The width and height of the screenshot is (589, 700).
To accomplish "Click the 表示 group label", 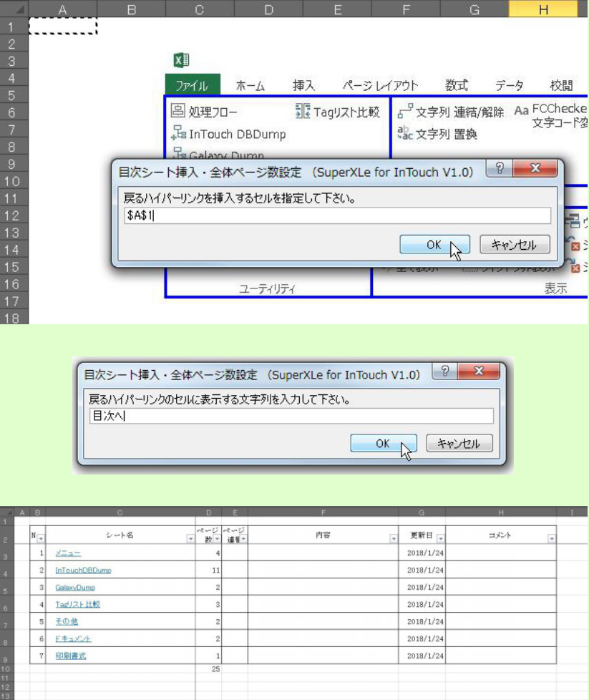I will point(555,288).
